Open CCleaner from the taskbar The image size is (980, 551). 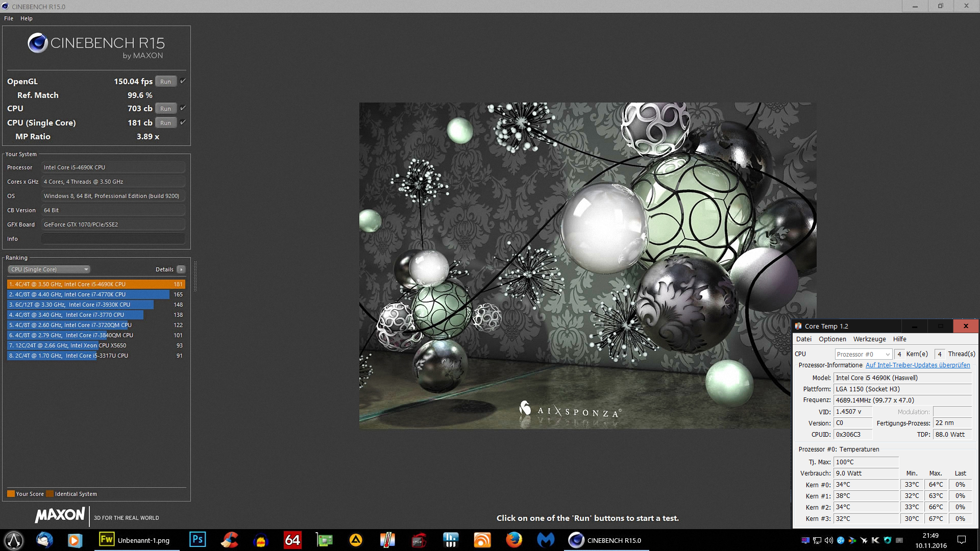click(x=229, y=540)
